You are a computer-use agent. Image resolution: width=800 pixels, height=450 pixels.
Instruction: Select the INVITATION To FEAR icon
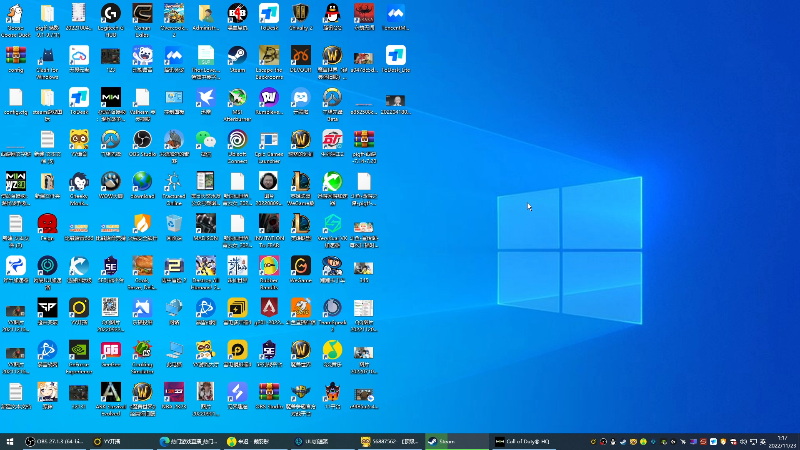coord(269,232)
